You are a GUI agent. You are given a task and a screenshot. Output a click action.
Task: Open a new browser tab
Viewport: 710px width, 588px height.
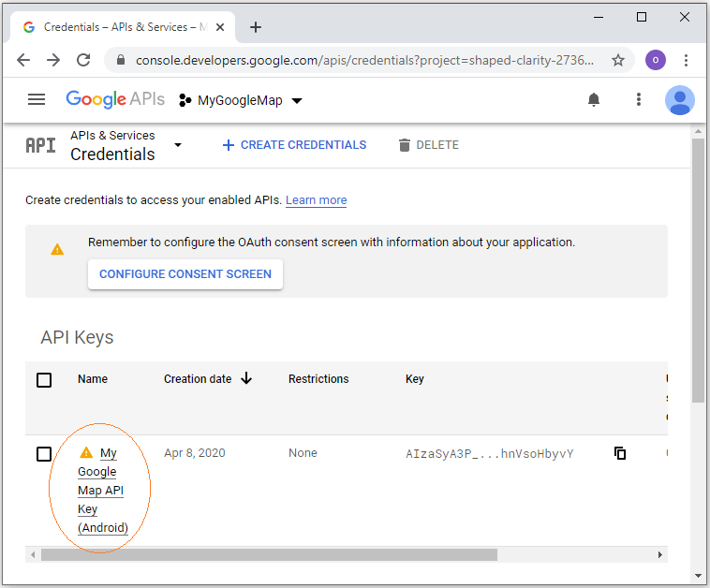256,27
